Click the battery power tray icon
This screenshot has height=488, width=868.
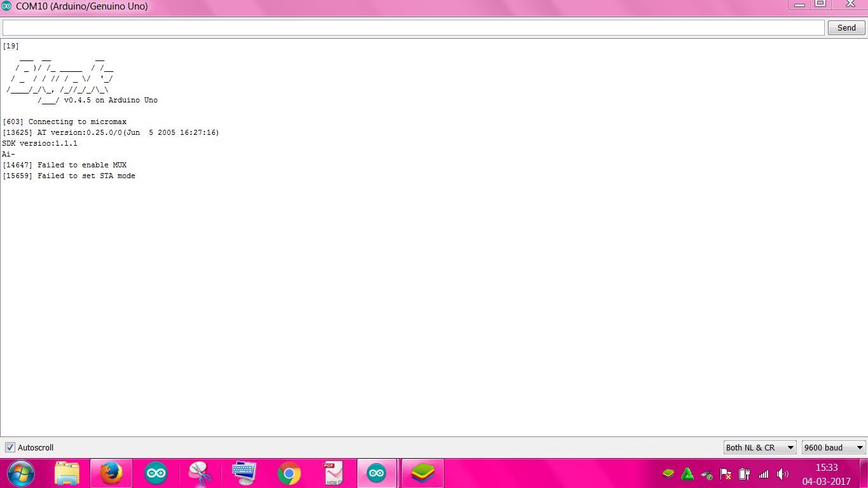click(x=745, y=474)
